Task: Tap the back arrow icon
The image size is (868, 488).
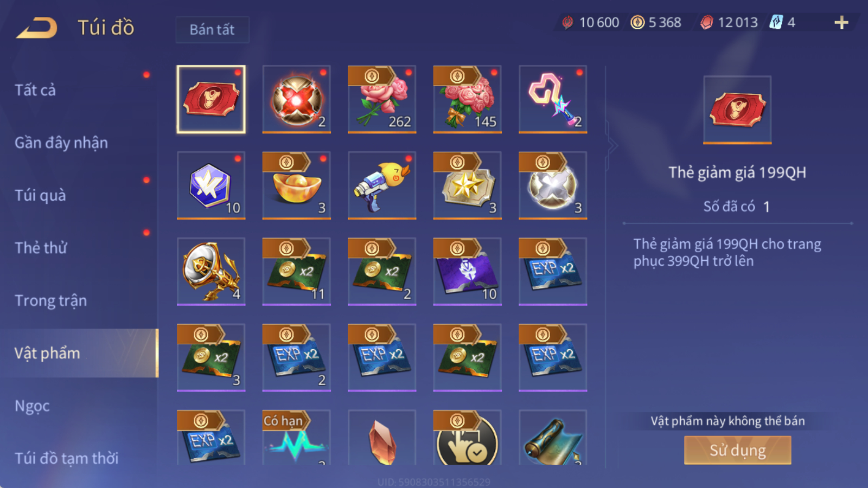Action: (36, 28)
